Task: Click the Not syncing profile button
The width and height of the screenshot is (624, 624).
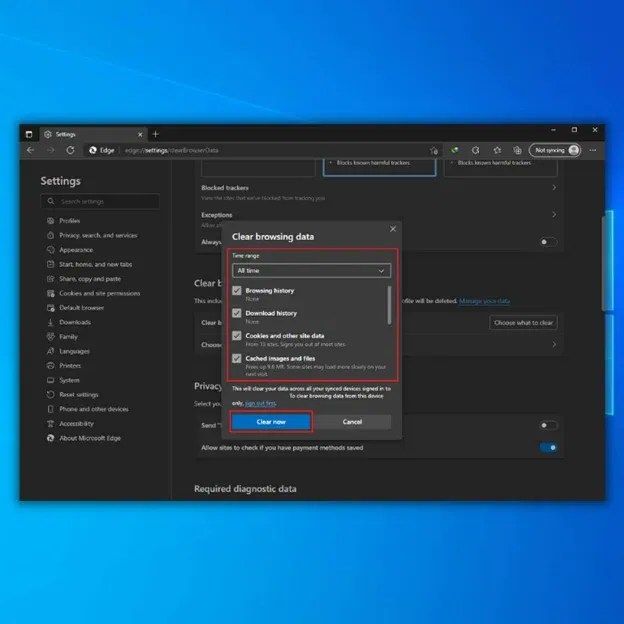Action: [x=555, y=150]
